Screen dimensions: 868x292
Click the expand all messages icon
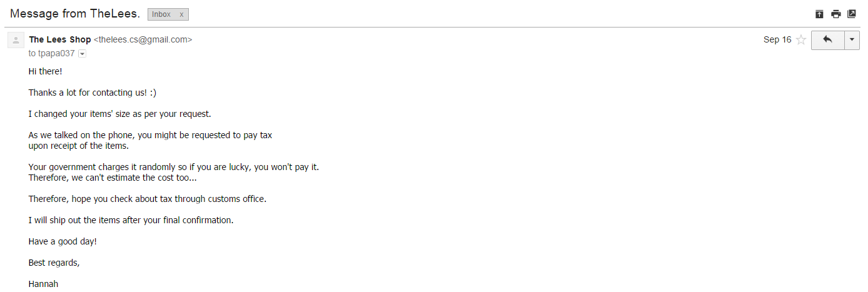(819, 14)
